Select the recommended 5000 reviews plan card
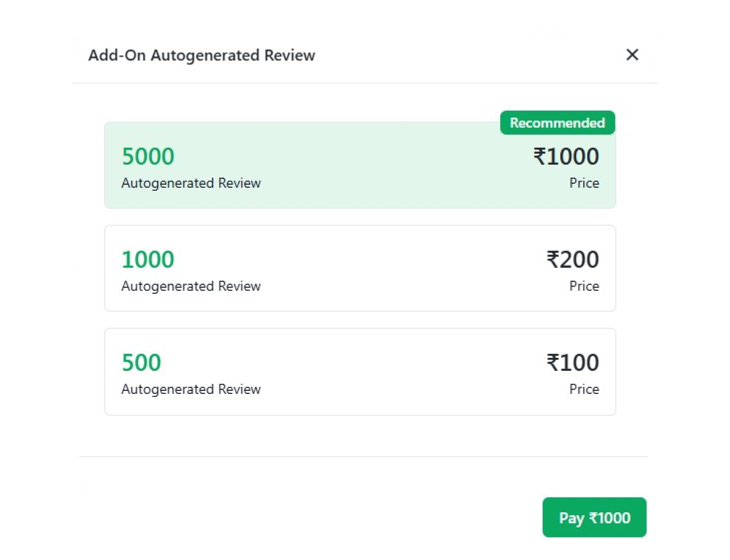The width and height of the screenshot is (730, 560). [360, 165]
